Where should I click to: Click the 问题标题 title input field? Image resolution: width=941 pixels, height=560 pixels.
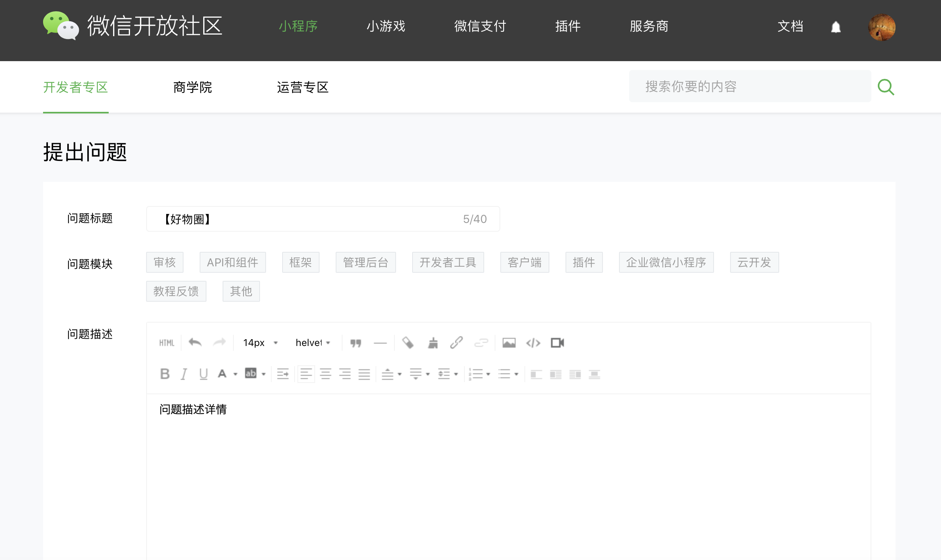(x=314, y=219)
